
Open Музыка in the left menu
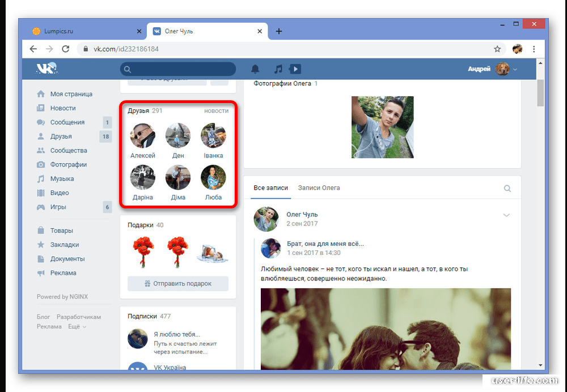[x=62, y=179]
